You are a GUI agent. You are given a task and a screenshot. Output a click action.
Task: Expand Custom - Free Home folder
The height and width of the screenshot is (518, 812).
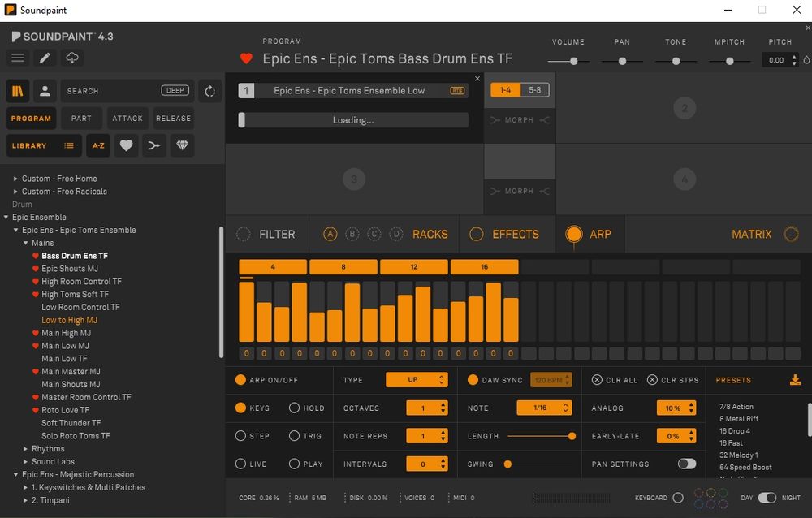click(15, 179)
